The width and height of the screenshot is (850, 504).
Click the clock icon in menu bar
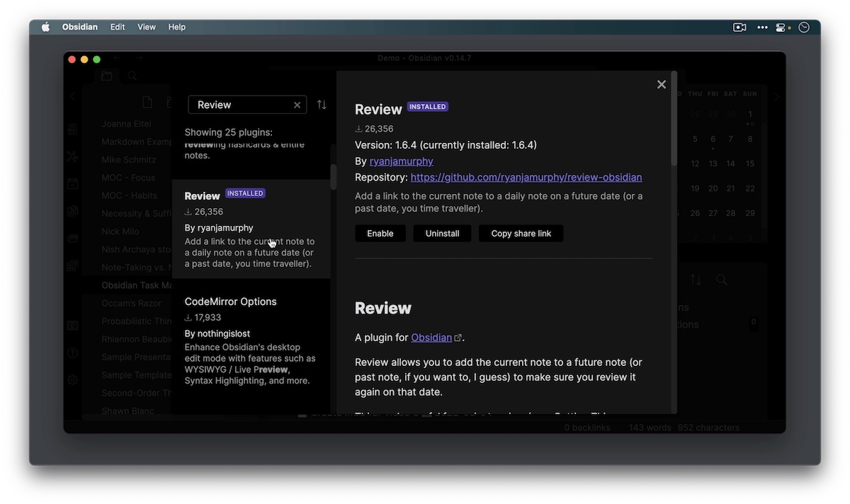point(804,27)
